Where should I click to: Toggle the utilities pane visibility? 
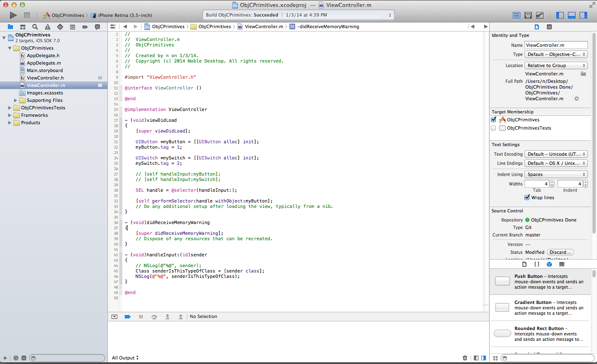pyautogui.click(x=583, y=15)
